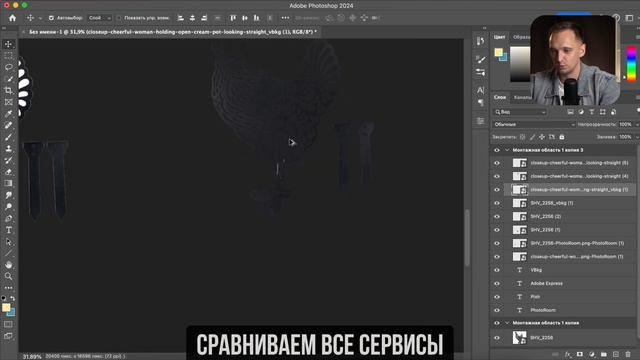
Task: Hide the VBkg text layer
Action: pos(497,270)
